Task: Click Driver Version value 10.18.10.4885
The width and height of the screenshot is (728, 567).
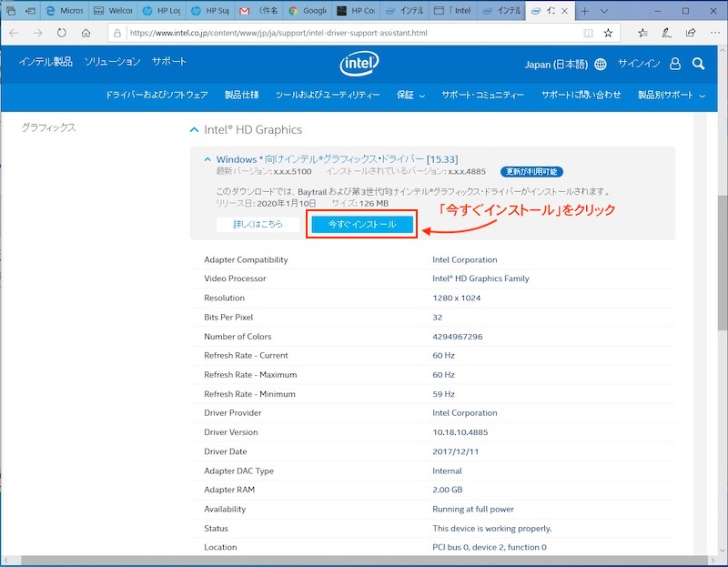Action: click(460, 432)
